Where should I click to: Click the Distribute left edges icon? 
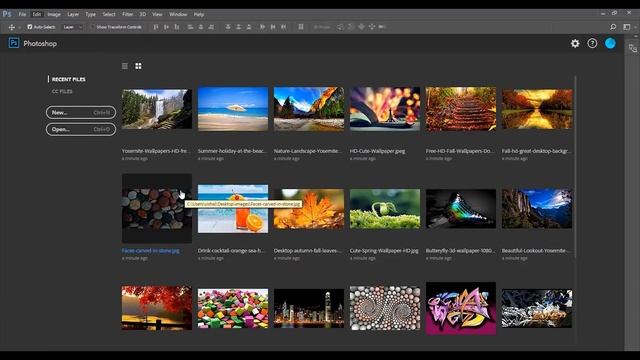(262, 27)
